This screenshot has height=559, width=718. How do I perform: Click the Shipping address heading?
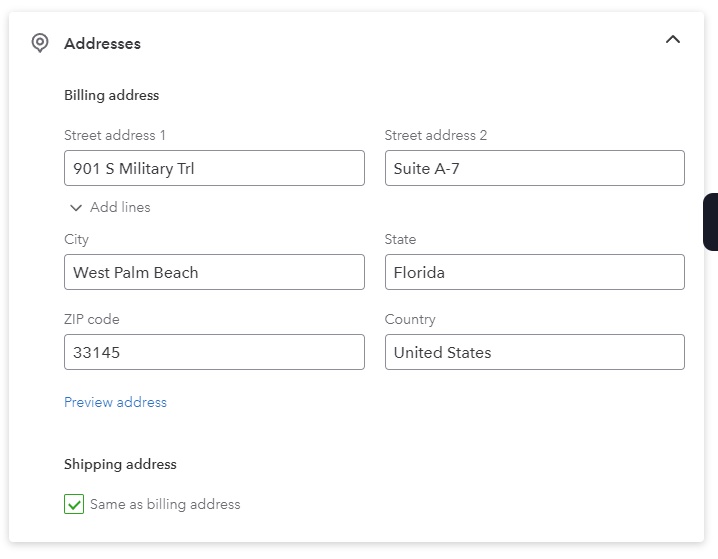pos(120,464)
